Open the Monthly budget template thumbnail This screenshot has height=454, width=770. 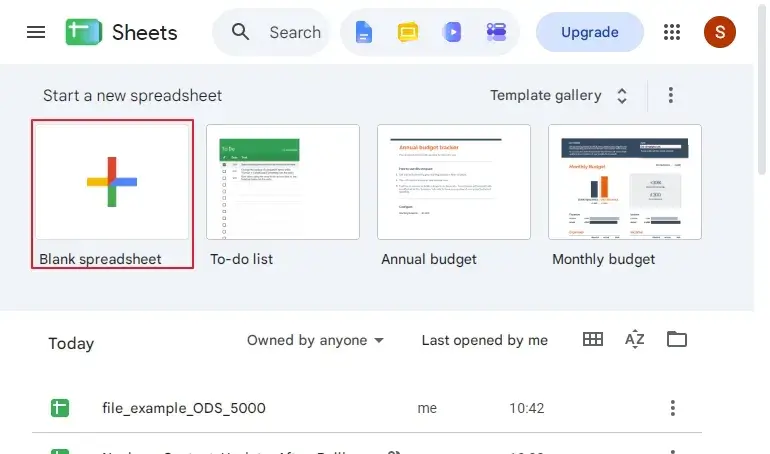pyautogui.click(x=625, y=182)
